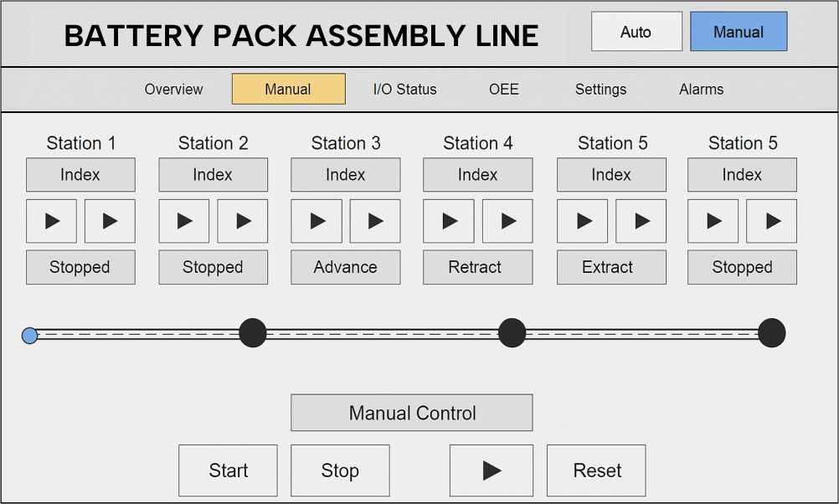This screenshot has height=504, width=839.
Task: Toggle the Index function for Station 3
Action: click(x=345, y=175)
